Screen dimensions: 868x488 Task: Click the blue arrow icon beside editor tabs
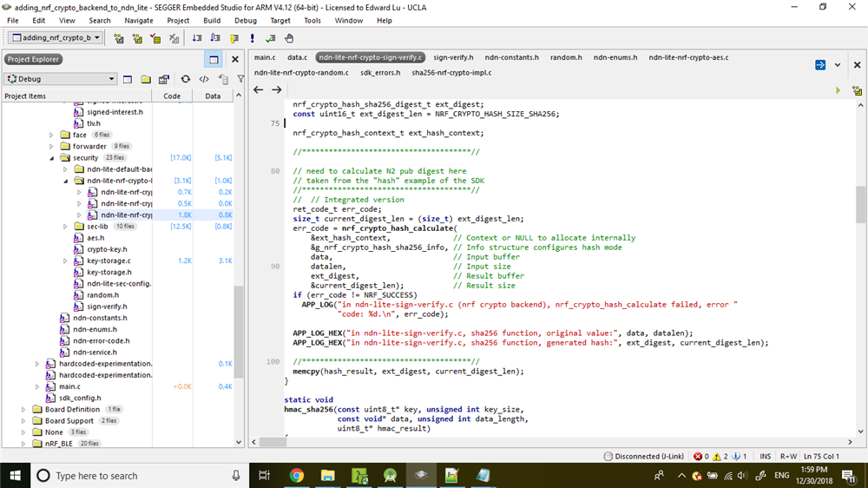pyautogui.click(x=820, y=65)
